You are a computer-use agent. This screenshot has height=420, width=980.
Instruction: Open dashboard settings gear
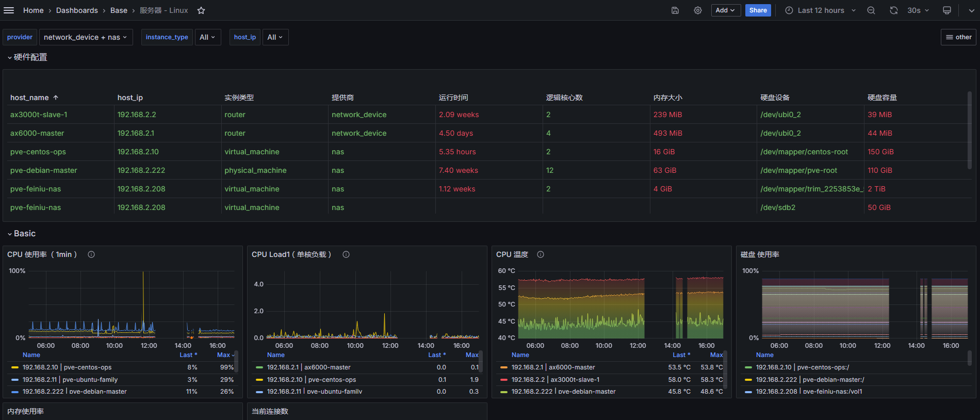coord(698,10)
